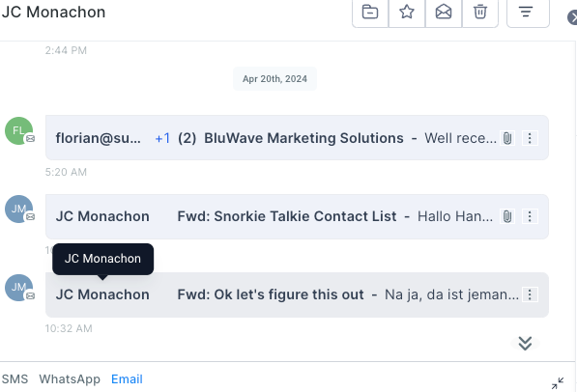Switch to the WhatsApp tab
Viewport: 577px width, 392px height.
[x=70, y=378]
